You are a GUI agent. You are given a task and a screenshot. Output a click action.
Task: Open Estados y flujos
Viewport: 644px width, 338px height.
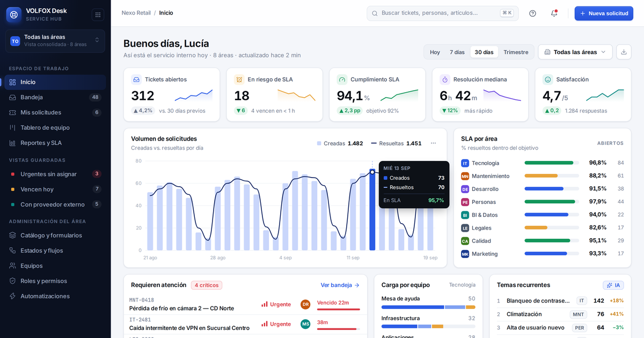tap(55, 251)
